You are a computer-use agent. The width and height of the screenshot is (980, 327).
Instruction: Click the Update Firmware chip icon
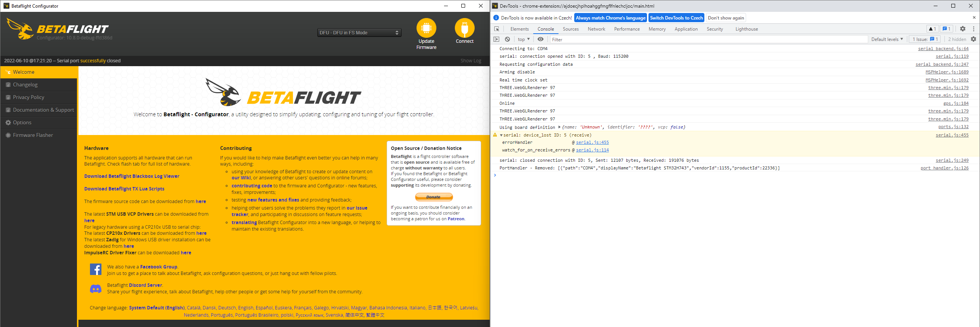coord(426,28)
